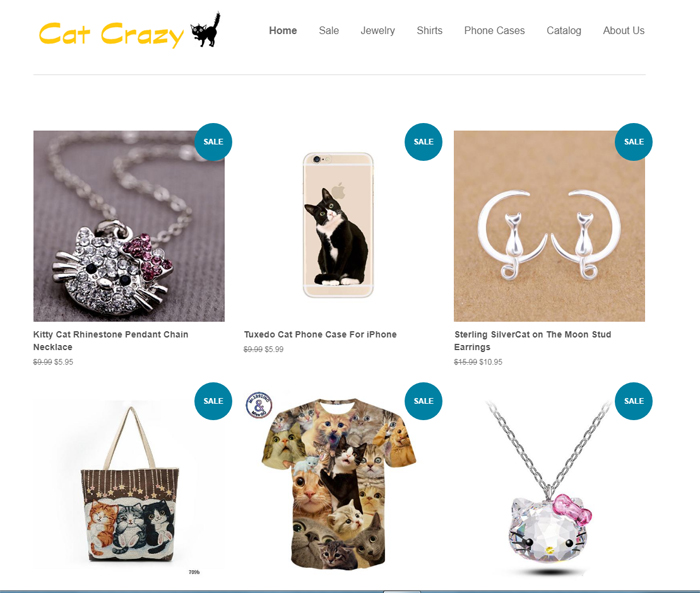Click the SALE badge on crystal kitty necklace
This screenshot has height=593, width=700.
633,401
